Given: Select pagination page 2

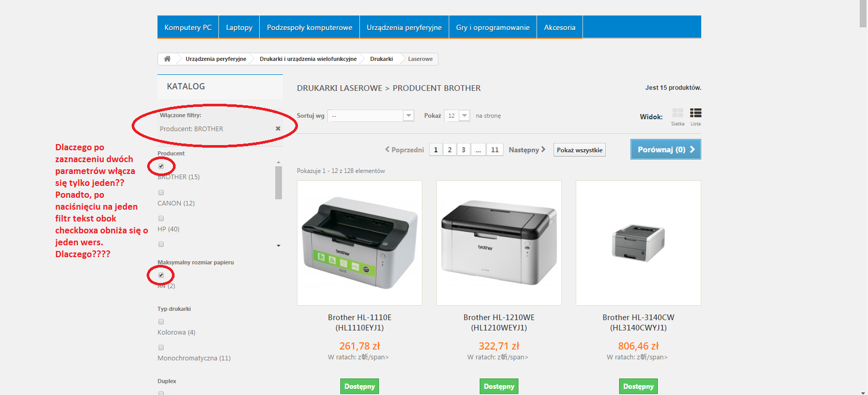Looking at the screenshot, I should point(450,150).
